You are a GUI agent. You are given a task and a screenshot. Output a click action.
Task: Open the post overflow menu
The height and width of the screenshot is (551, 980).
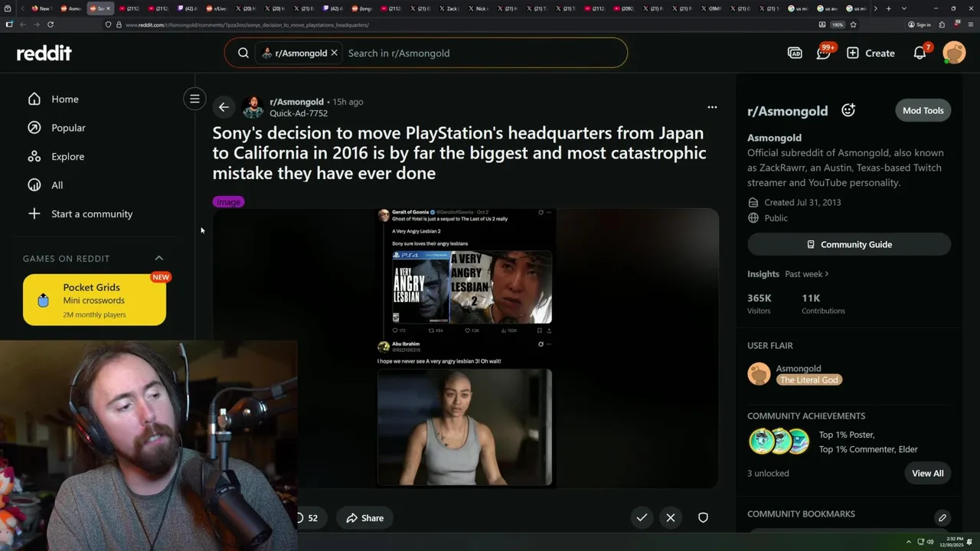[712, 107]
